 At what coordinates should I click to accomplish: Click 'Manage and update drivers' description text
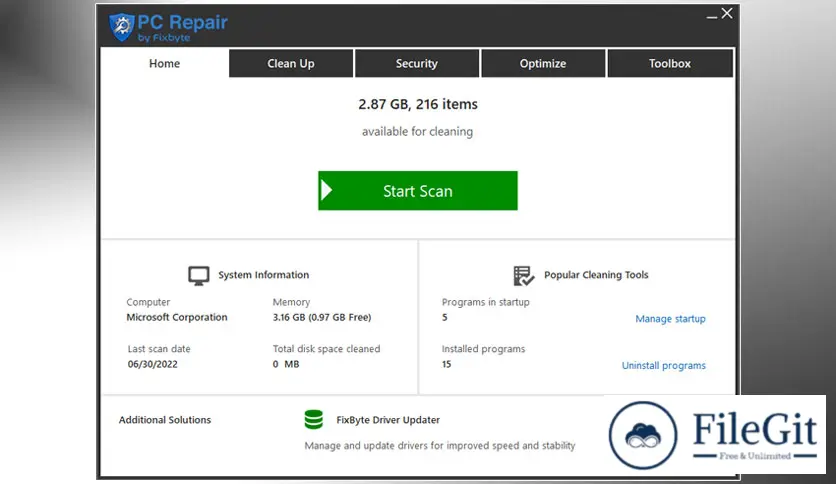[440, 446]
